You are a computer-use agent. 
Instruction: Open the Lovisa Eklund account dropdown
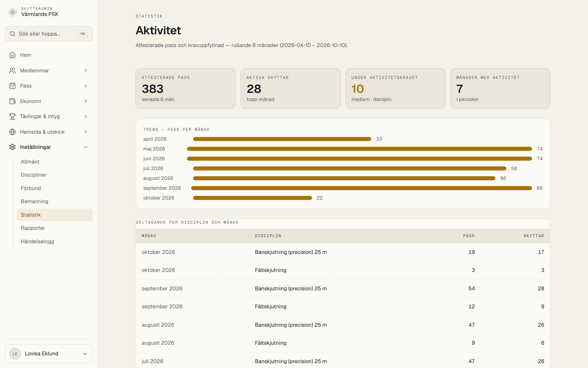click(49, 354)
